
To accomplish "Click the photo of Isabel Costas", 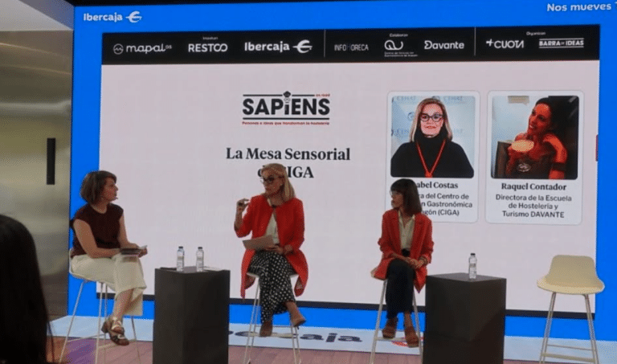I will point(432,137).
